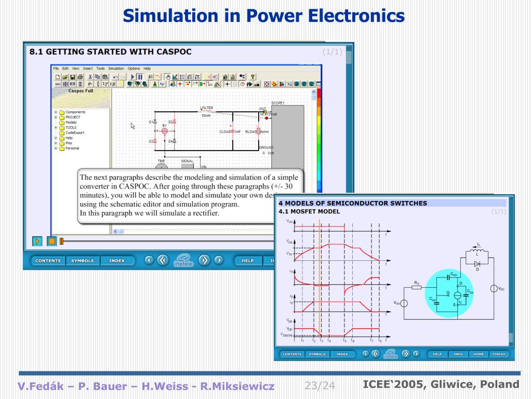
Task: Go to last page in MOSFET Model window
Action: pyautogui.click(x=416, y=353)
